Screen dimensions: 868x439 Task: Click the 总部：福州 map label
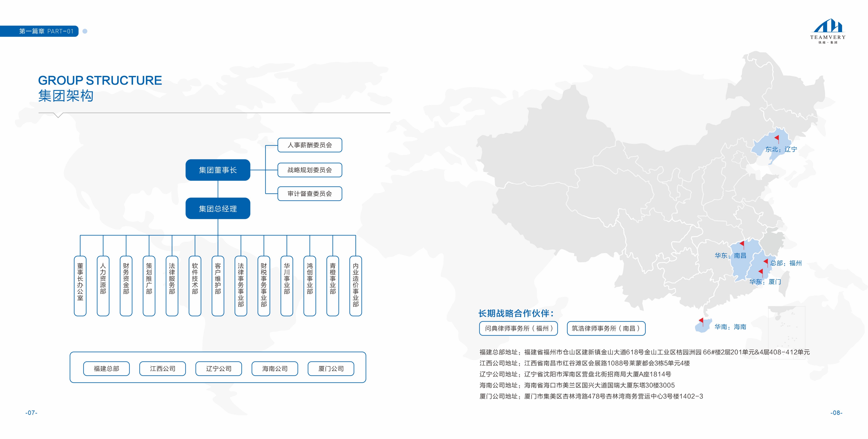tap(786, 263)
